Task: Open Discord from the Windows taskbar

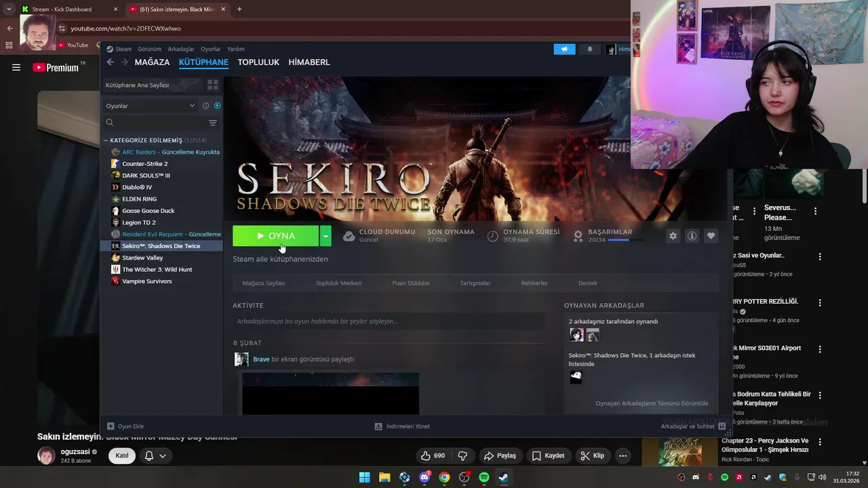Action: tap(425, 477)
